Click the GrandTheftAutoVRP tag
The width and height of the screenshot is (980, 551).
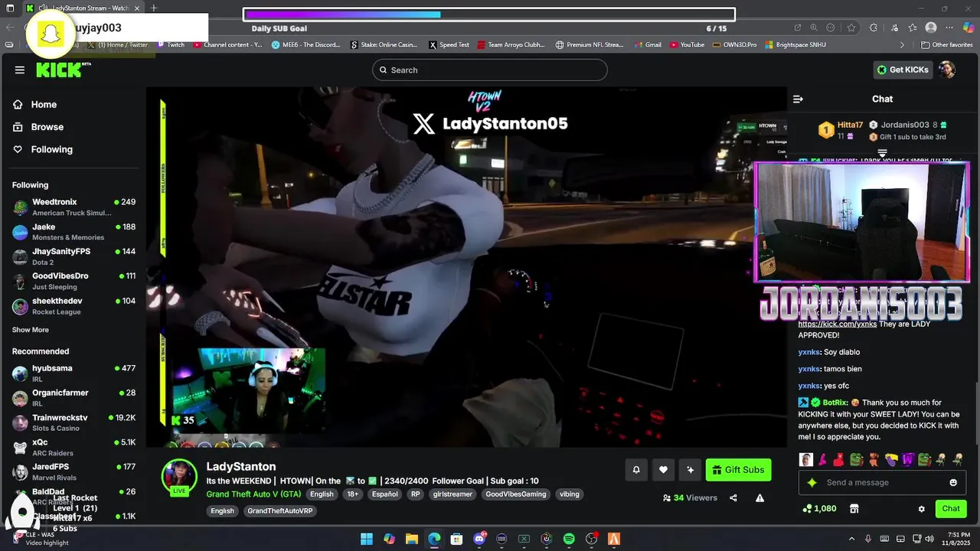tap(280, 511)
